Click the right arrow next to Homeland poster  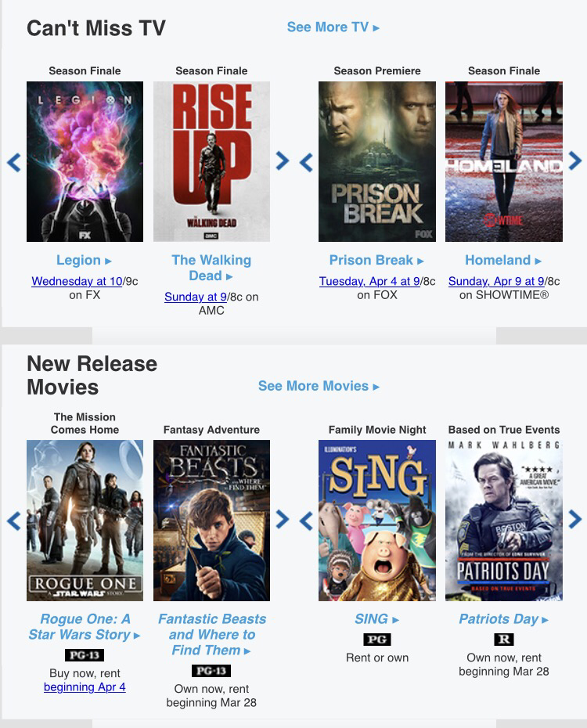pyautogui.click(x=574, y=160)
